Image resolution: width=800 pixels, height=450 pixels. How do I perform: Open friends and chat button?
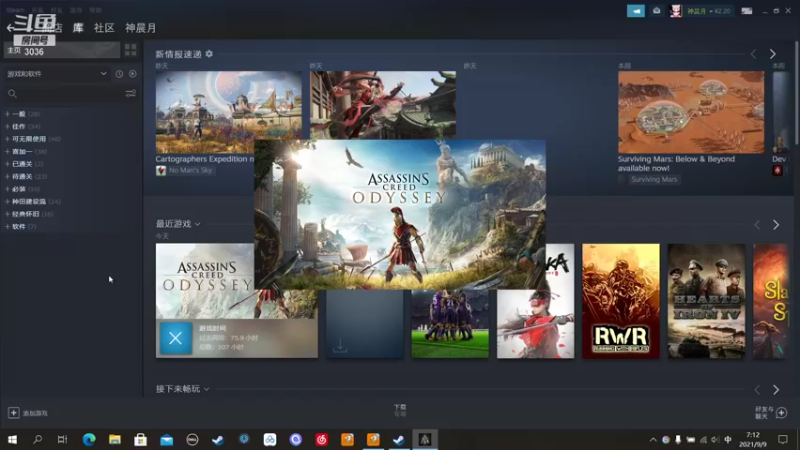pos(771,413)
